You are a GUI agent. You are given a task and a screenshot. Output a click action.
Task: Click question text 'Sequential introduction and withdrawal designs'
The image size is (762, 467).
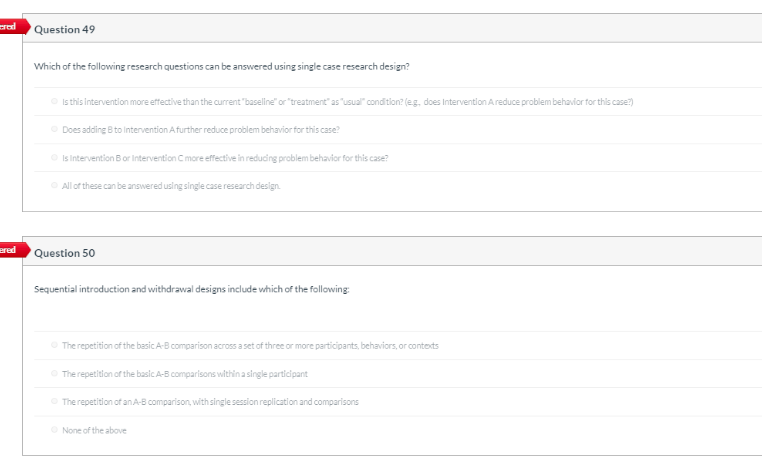click(191, 289)
